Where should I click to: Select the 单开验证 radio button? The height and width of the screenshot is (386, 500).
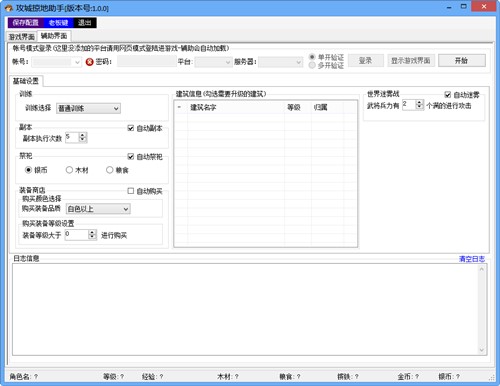pos(327,57)
